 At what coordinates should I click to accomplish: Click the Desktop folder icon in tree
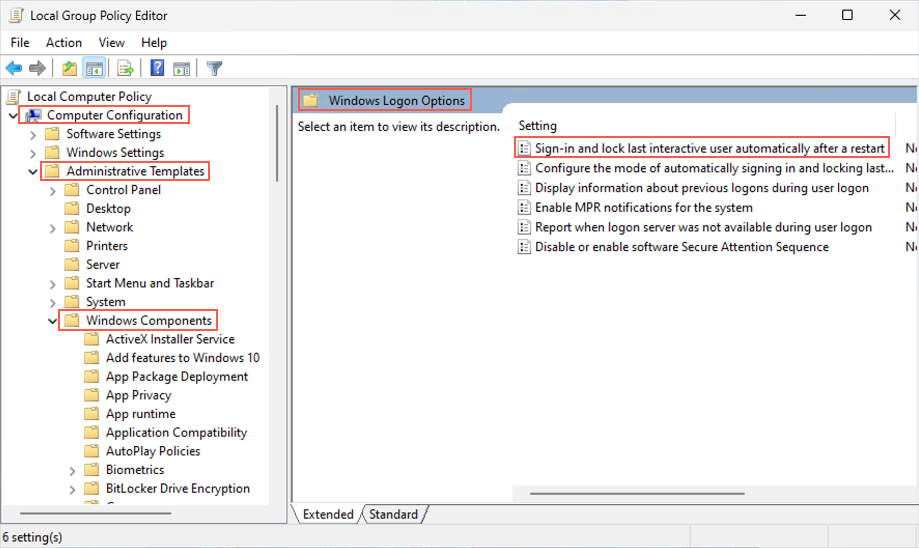point(72,209)
